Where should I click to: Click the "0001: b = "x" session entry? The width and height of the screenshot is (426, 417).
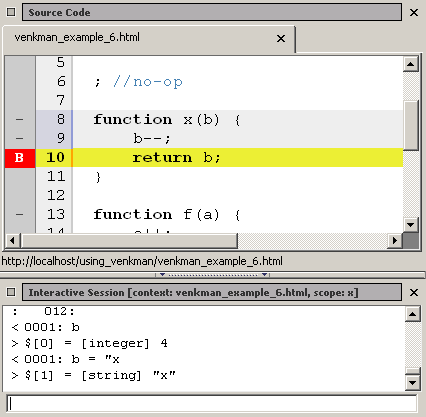click(65, 359)
